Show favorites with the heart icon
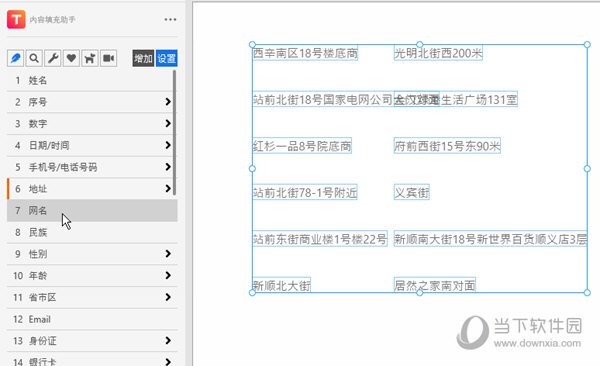 pos(71,58)
